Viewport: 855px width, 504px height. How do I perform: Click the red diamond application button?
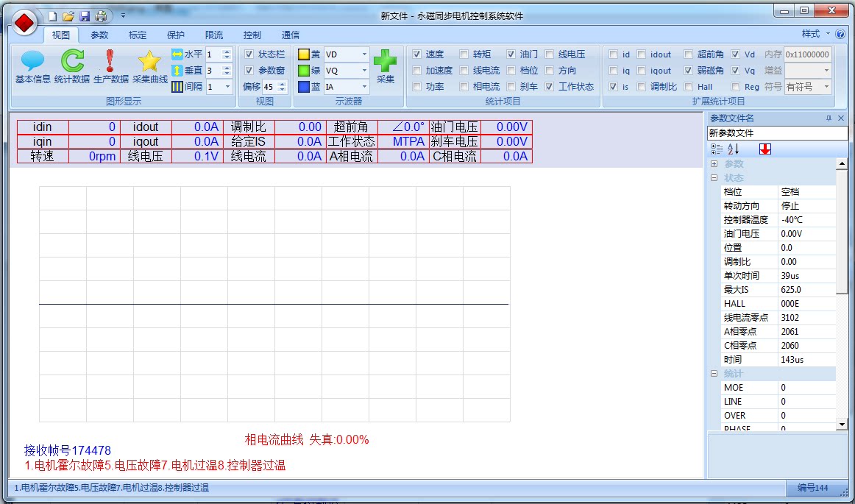24,23
